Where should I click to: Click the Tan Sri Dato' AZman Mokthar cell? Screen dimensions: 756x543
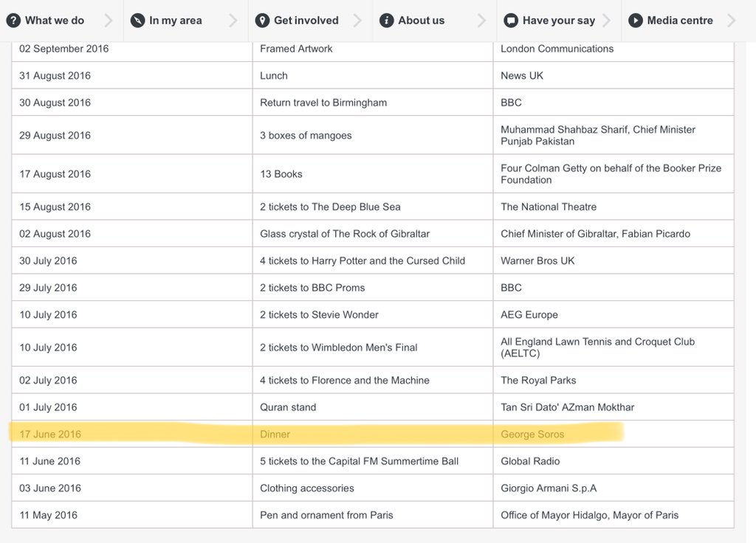pos(614,407)
